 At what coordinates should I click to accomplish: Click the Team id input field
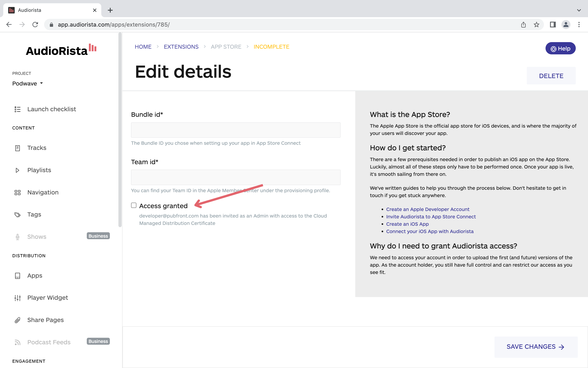(x=236, y=177)
